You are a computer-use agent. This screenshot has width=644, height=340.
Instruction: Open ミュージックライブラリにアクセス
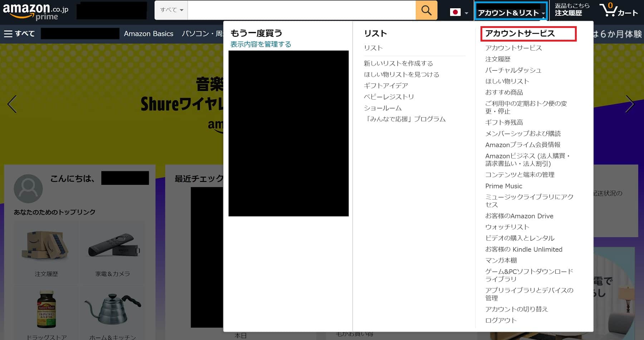pos(529,201)
